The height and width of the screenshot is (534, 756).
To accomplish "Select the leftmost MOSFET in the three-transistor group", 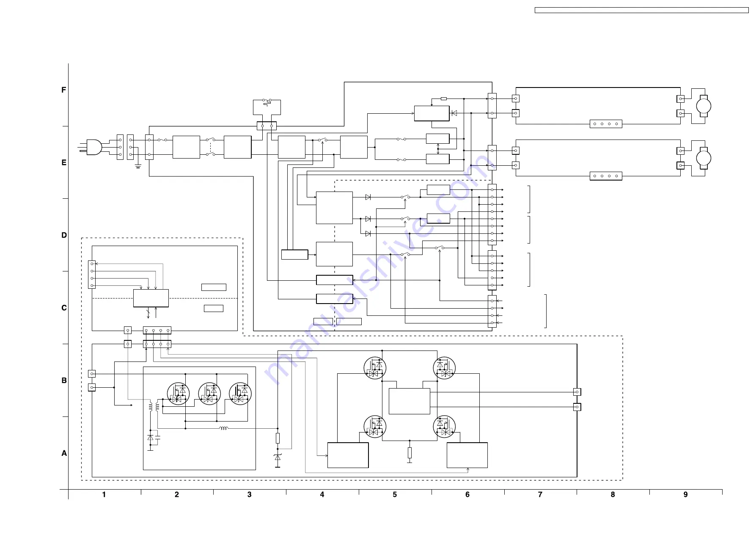I will tap(178, 394).
